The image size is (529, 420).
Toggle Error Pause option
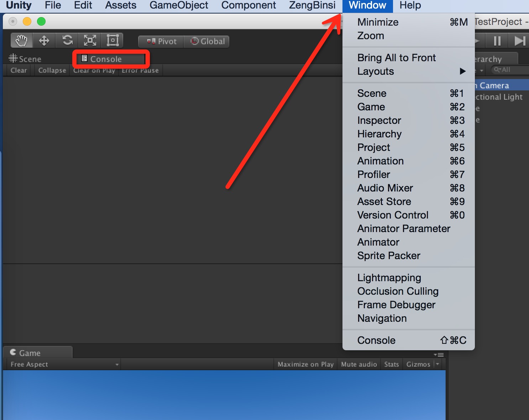(x=140, y=70)
